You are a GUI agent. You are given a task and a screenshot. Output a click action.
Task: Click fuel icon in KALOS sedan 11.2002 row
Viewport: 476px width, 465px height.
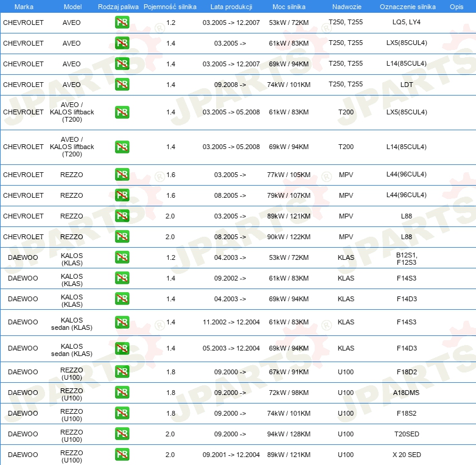click(x=122, y=322)
